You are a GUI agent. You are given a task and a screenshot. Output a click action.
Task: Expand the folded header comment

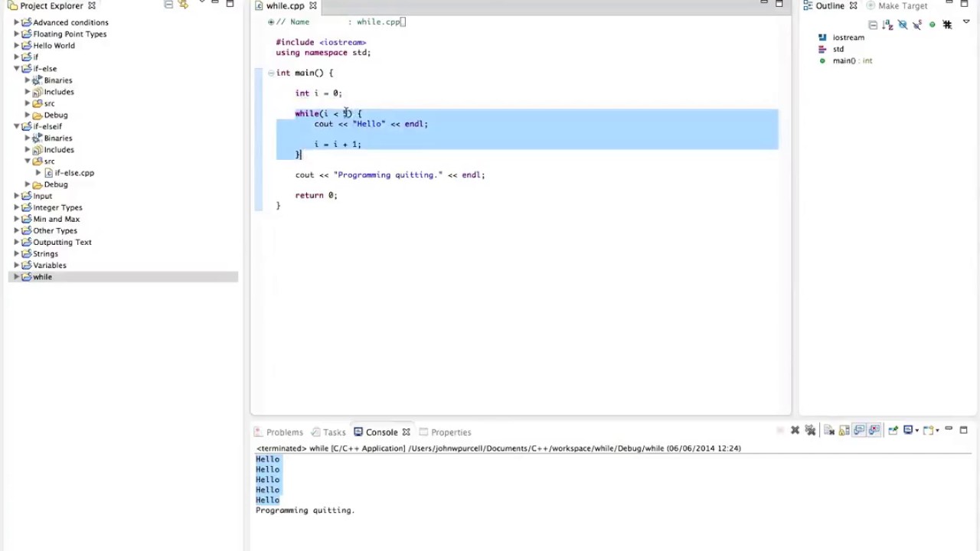[270, 21]
